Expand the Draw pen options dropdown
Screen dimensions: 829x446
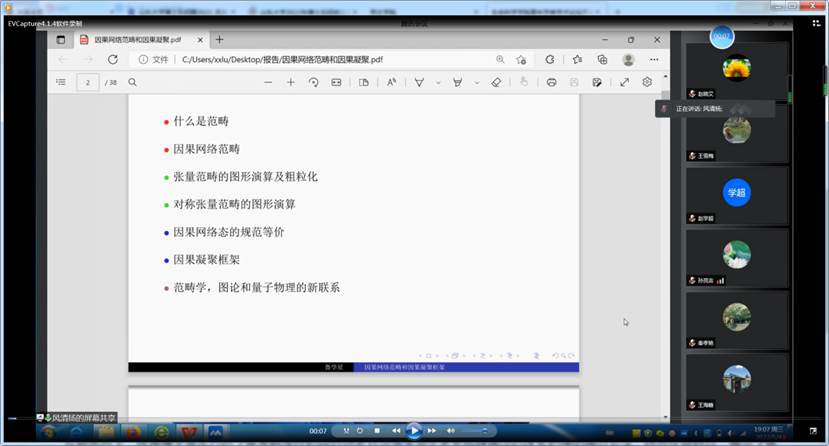pos(437,82)
